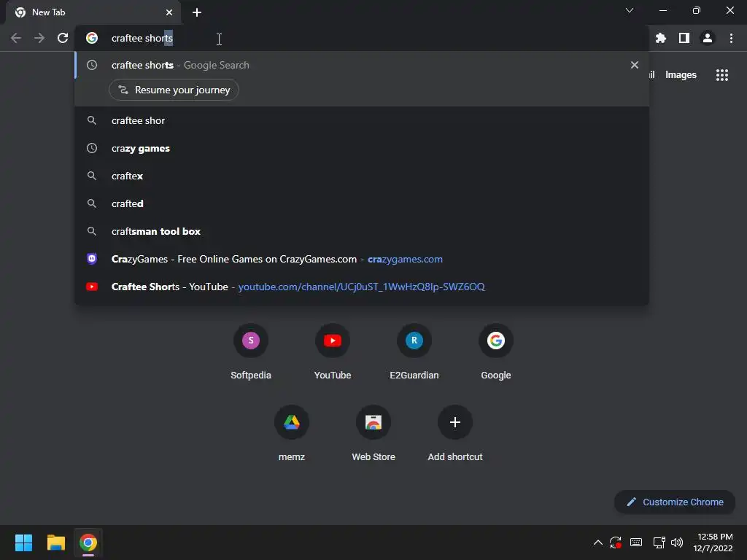The image size is (747, 560).
Task: Open the Craftee Shorts YouTube channel suggestion
Action: click(362, 287)
